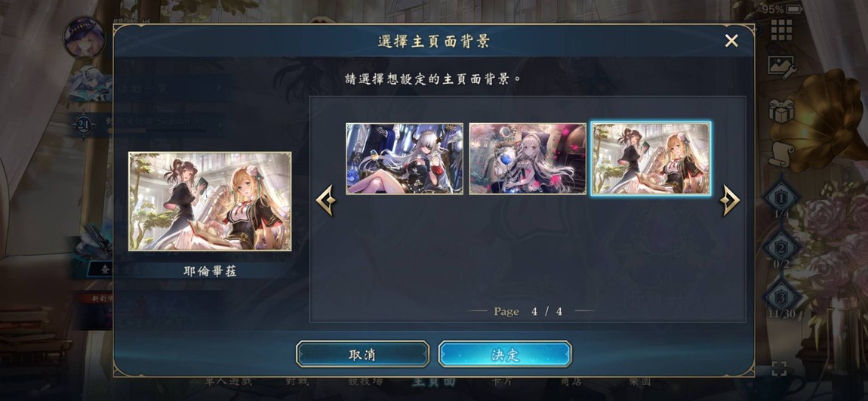Open the gift box icon
Screen dimensions: 868x401
[781, 111]
